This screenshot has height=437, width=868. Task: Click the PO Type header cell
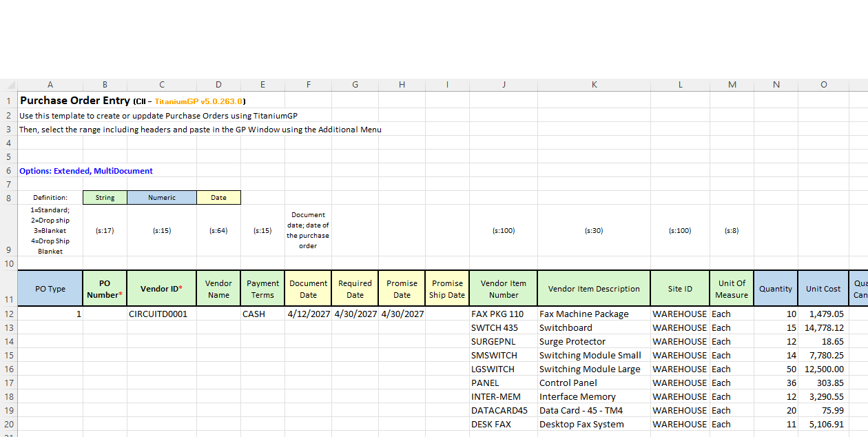50,289
